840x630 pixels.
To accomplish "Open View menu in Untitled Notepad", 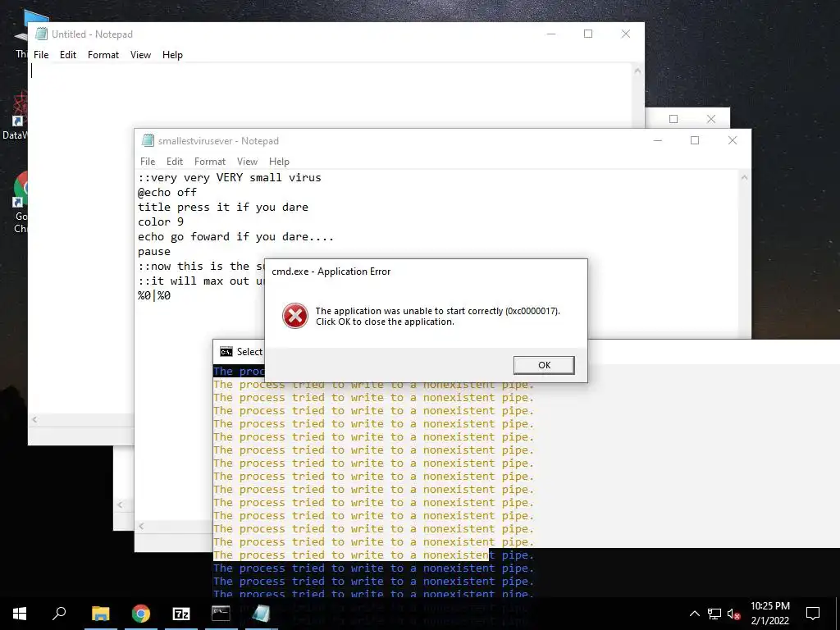I will (140, 55).
